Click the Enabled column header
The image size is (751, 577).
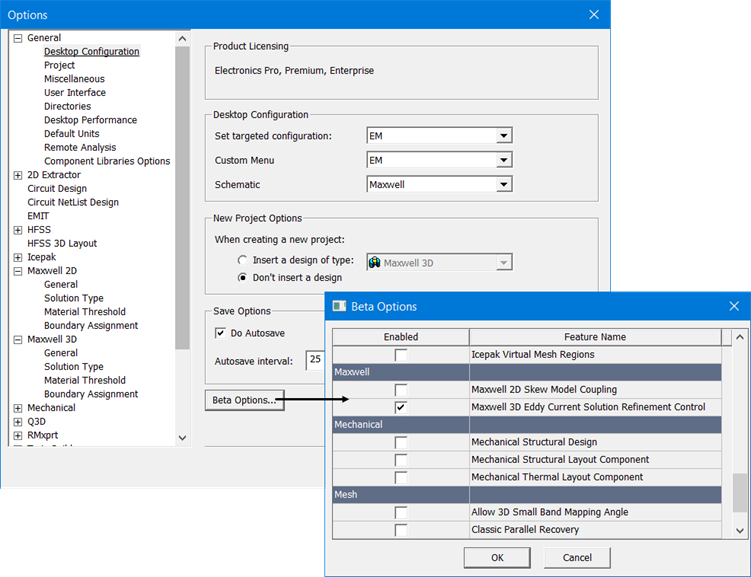point(401,337)
